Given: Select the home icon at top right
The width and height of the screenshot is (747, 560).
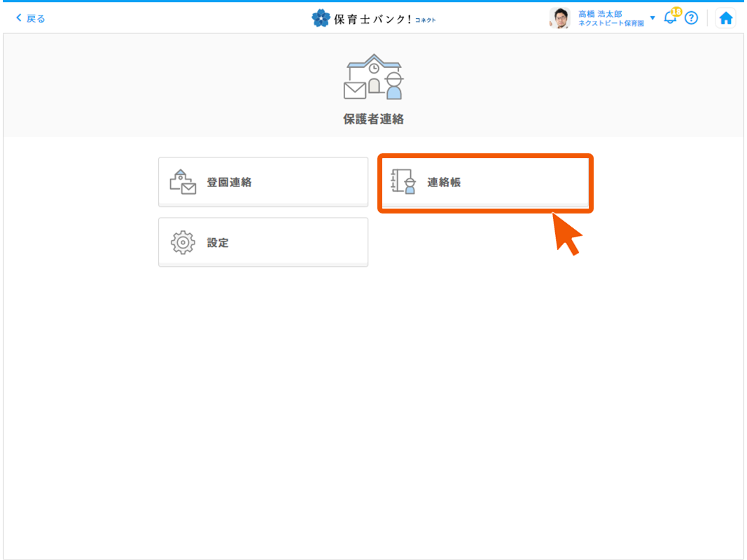Looking at the screenshot, I should [x=726, y=17].
